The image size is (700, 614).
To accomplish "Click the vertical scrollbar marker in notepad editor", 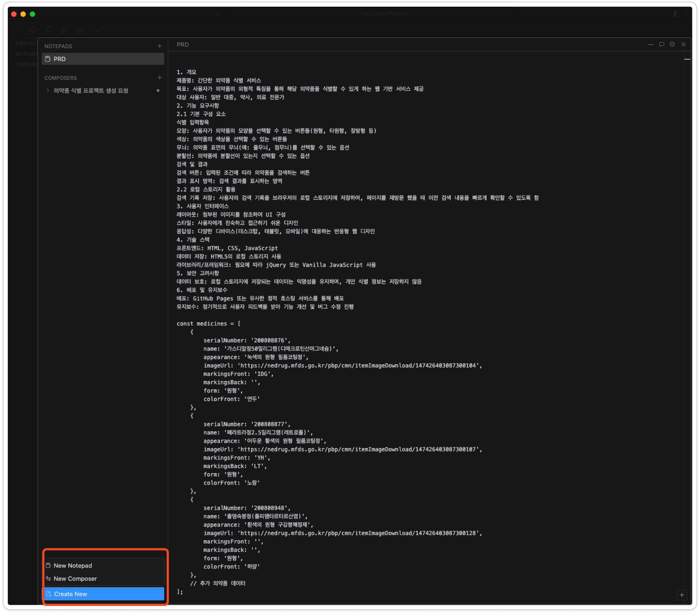I will [687, 59].
